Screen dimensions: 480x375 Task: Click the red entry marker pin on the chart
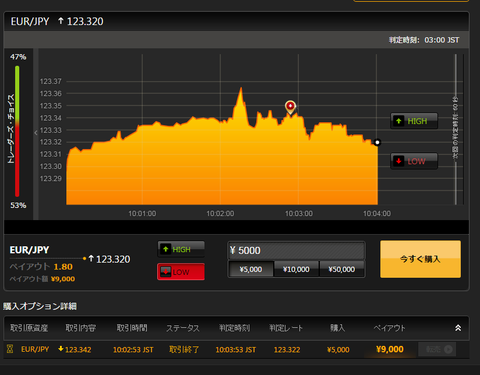pyautogui.click(x=290, y=107)
